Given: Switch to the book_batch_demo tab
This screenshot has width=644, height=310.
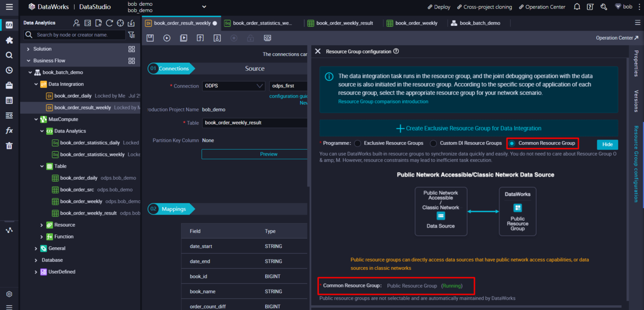Looking at the screenshot, I should tap(475, 23).
